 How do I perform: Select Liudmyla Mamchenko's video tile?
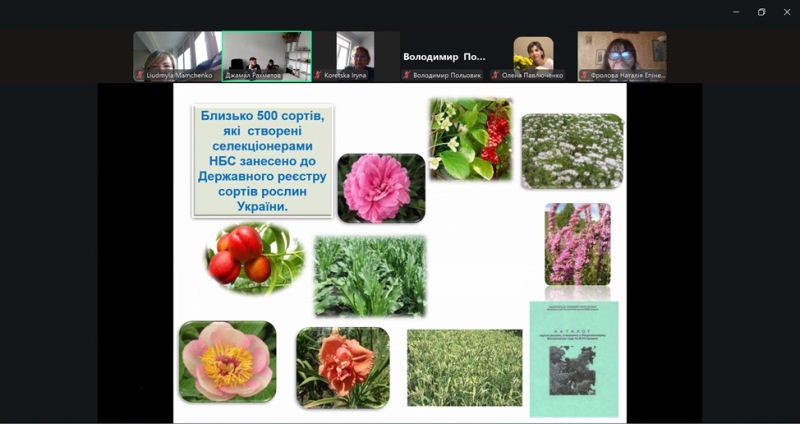[178, 56]
